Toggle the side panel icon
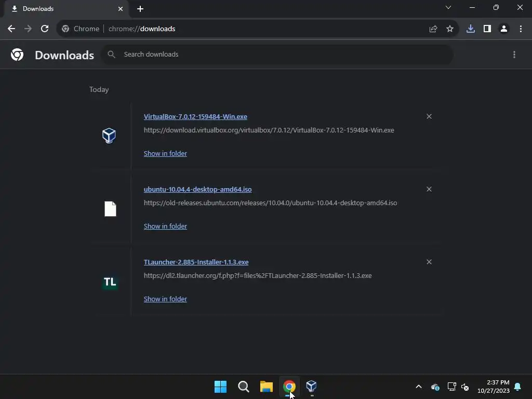The image size is (532, 399). tap(487, 29)
